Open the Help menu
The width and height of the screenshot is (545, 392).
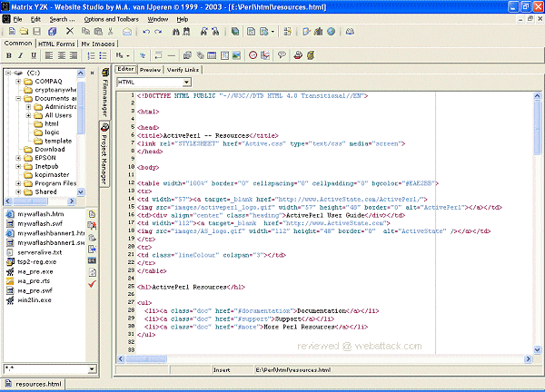tap(183, 19)
